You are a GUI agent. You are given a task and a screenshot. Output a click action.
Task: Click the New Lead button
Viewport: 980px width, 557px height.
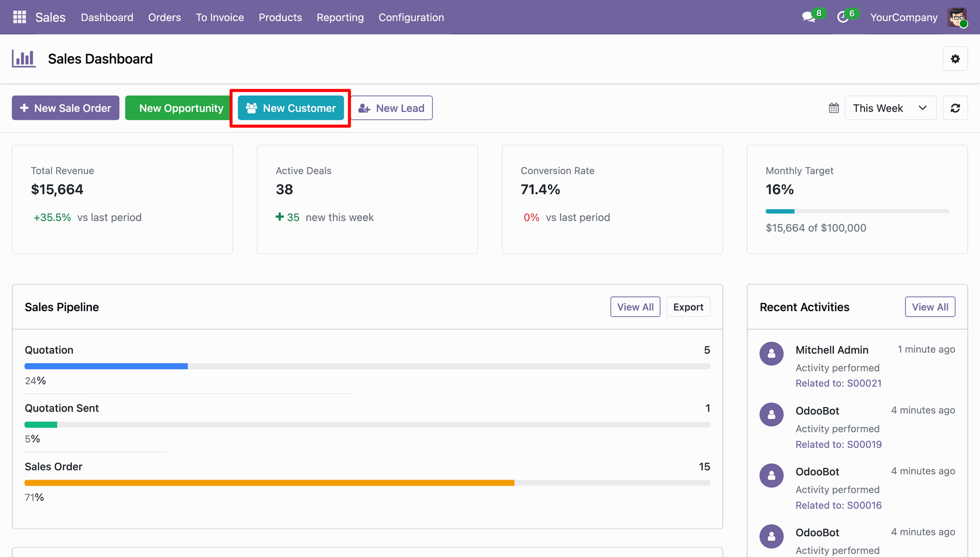tap(391, 108)
